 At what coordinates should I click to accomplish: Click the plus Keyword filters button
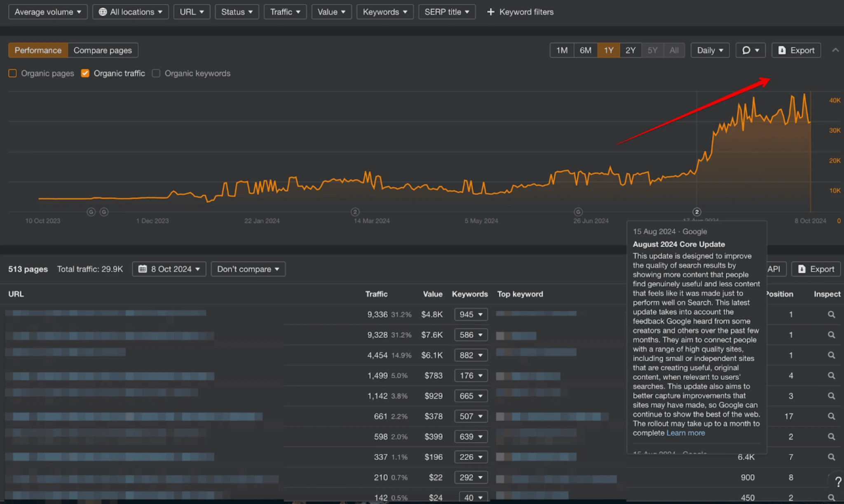click(x=520, y=12)
